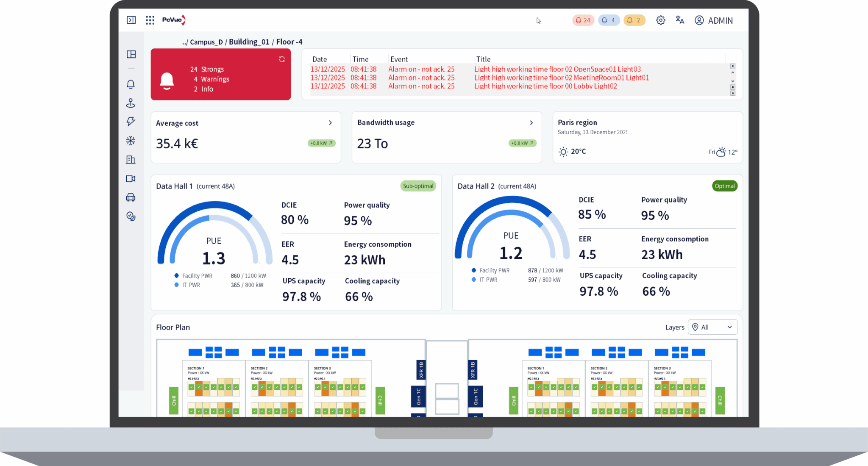868x466 pixels.
Task: Open the video camera surveillance icon
Action: [131, 179]
